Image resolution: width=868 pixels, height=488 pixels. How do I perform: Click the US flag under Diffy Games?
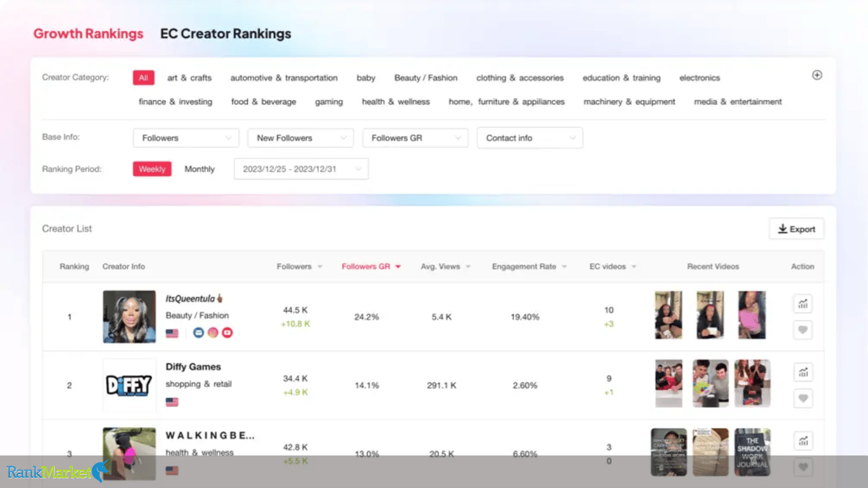click(172, 402)
